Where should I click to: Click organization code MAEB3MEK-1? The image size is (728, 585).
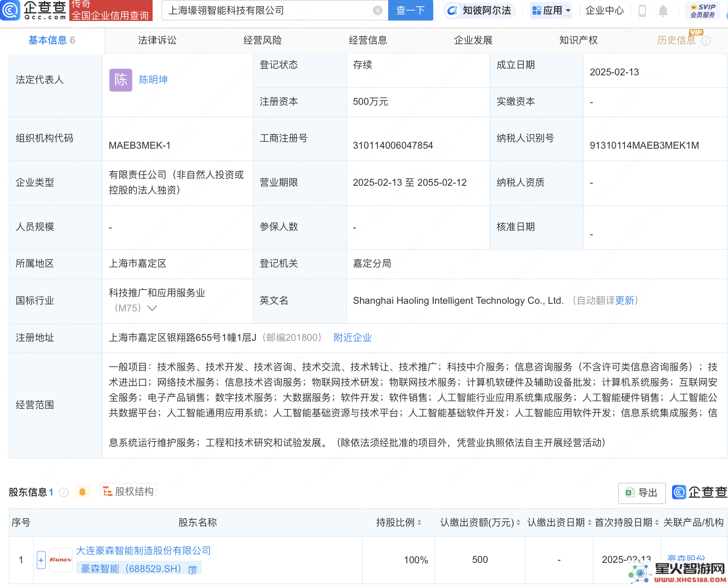[x=140, y=145]
